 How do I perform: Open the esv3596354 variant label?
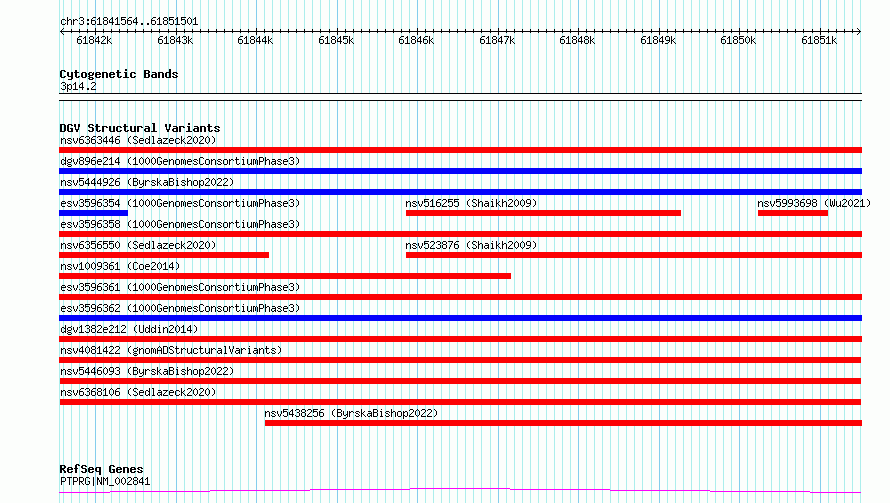[x=180, y=203]
